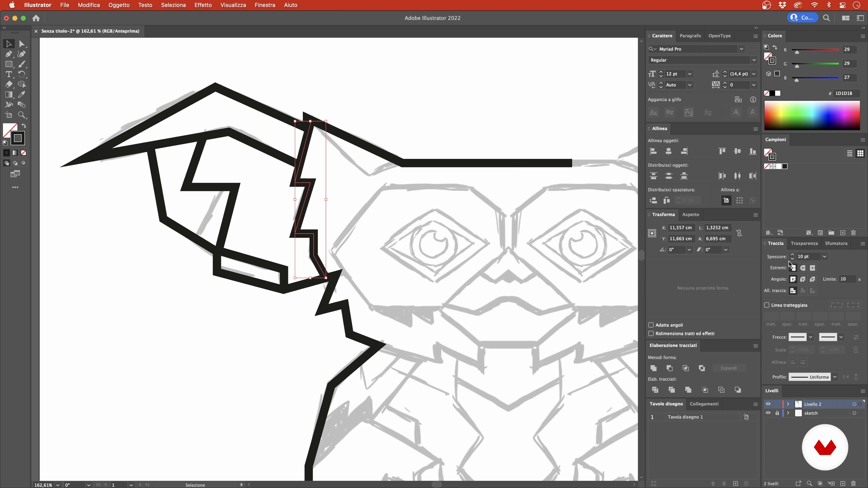
Task: Unlock the sketch layer
Action: [777, 413]
